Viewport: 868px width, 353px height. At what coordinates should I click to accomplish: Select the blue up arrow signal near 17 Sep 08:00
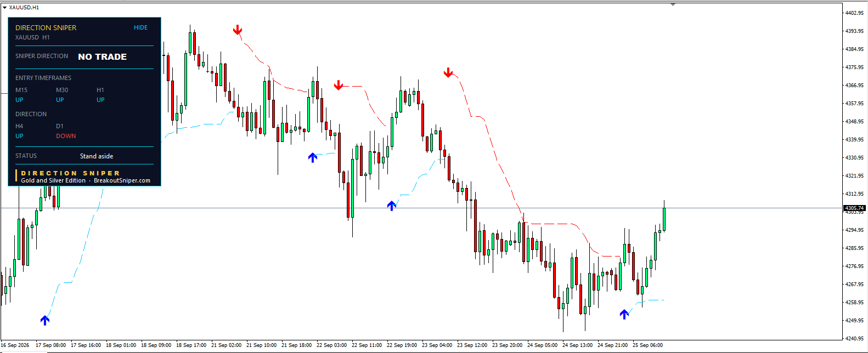45,320
